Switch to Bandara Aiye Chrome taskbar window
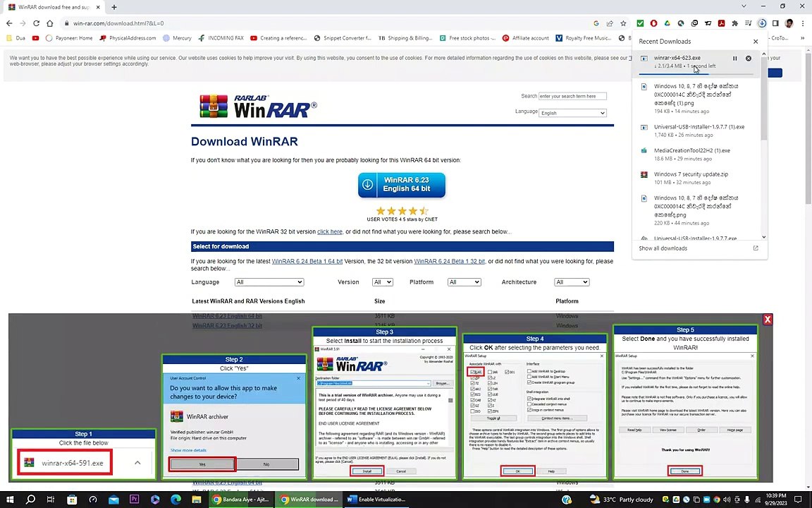The width and height of the screenshot is (812, 508). coord(241,500)
